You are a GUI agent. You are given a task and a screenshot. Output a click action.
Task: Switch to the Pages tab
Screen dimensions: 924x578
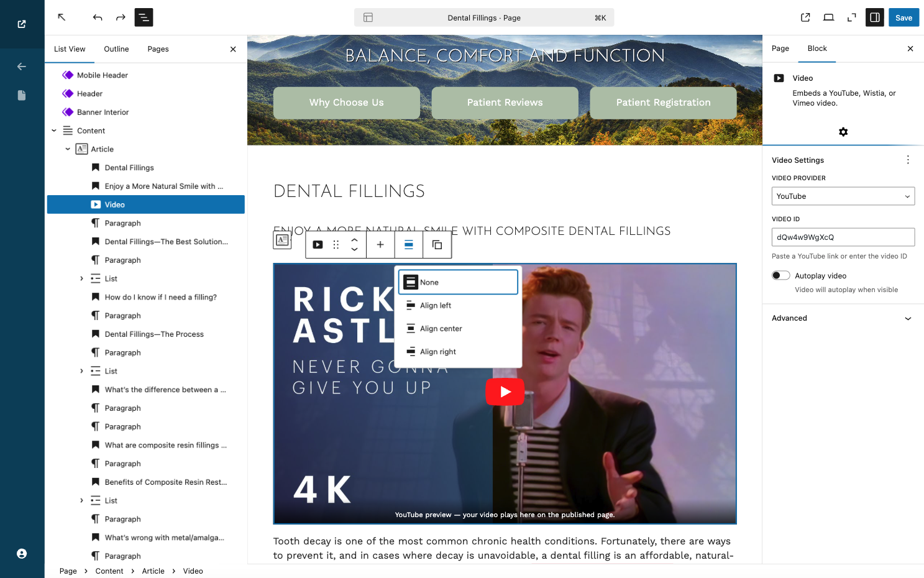158,49
